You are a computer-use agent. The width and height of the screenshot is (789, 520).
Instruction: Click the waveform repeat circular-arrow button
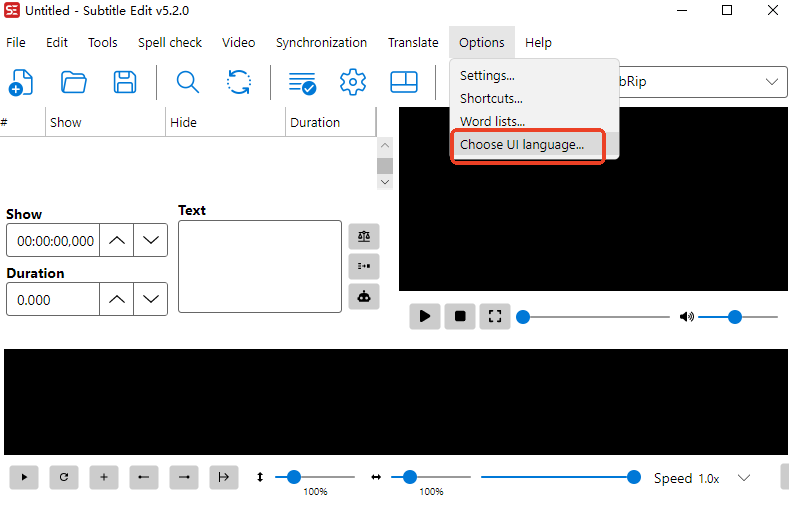64,477
